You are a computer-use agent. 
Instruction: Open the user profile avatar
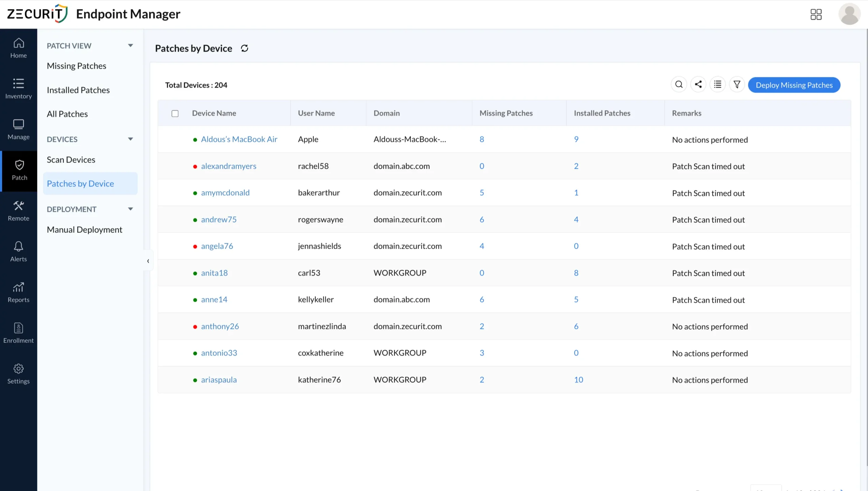point(849,14)
